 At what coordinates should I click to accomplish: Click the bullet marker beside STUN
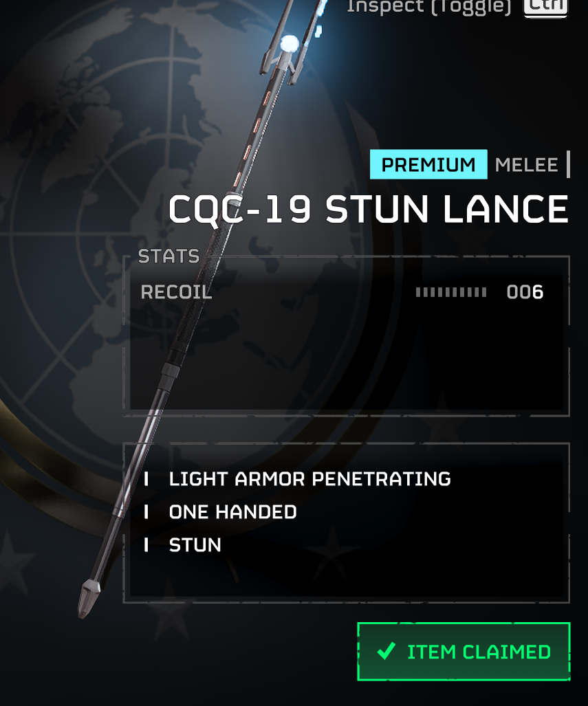[x=146, y=545]
